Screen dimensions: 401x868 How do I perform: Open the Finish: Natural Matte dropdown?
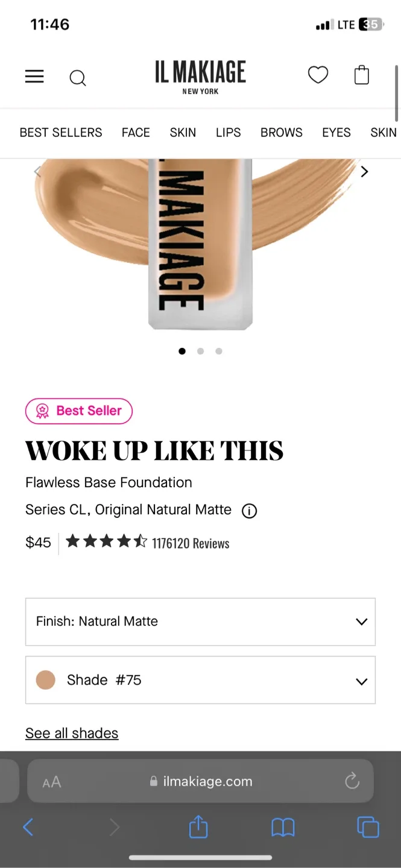200,621
